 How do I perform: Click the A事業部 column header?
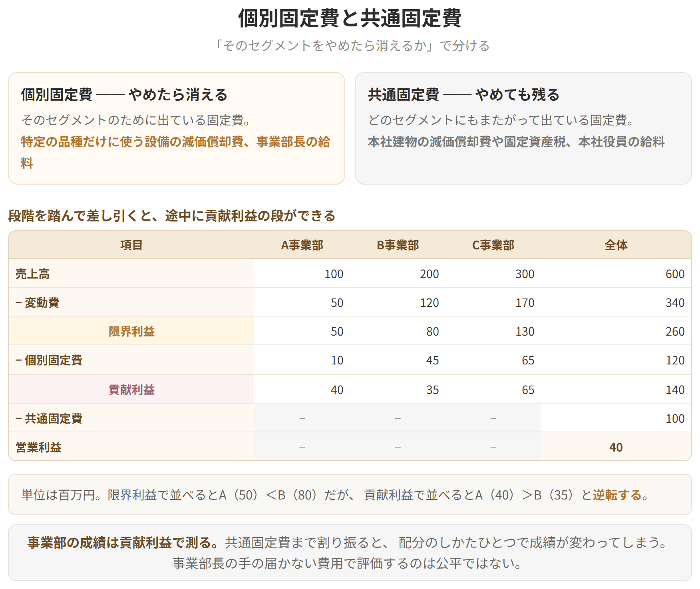click(302, 245)
